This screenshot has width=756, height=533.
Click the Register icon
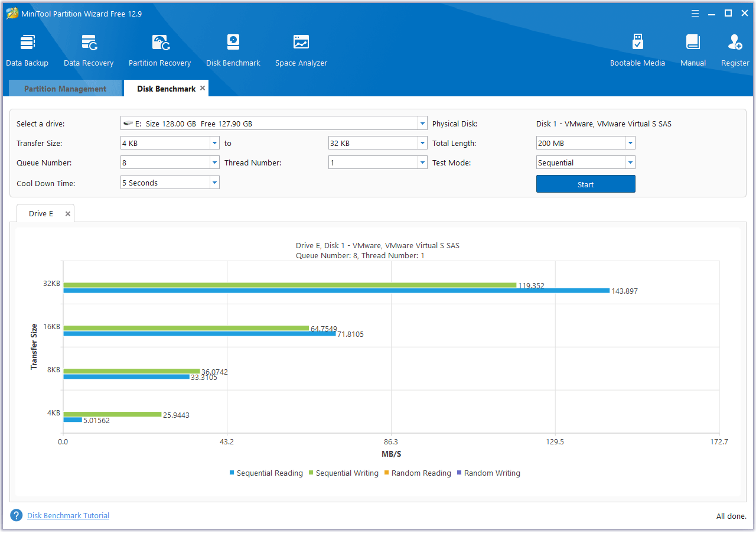point(734,49)
